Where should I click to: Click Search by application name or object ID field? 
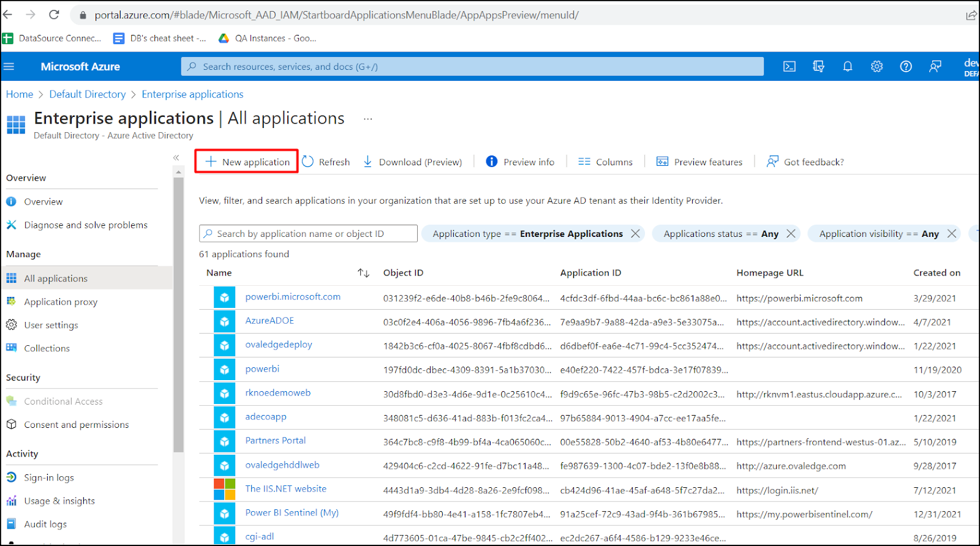pos(308,233)
